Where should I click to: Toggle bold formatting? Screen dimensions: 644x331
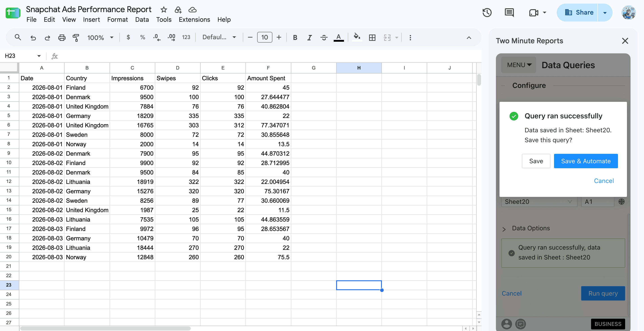point(295,37)
